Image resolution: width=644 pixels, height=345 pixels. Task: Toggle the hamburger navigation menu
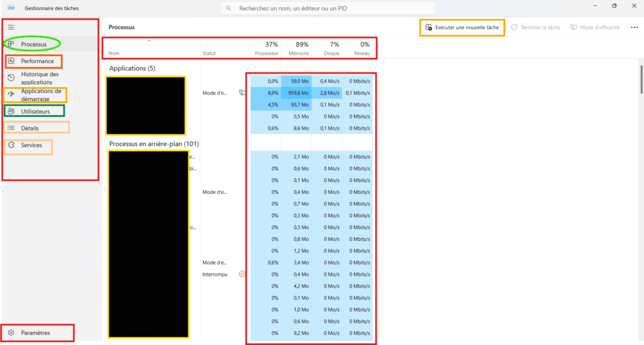11,27
